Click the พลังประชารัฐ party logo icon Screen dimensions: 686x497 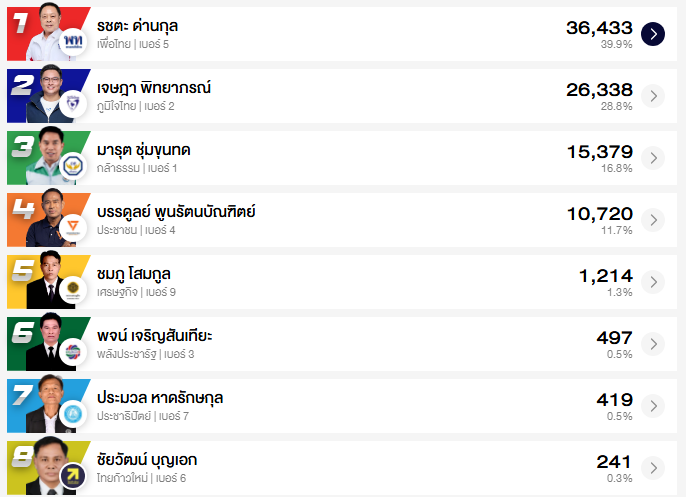point(73,352)
